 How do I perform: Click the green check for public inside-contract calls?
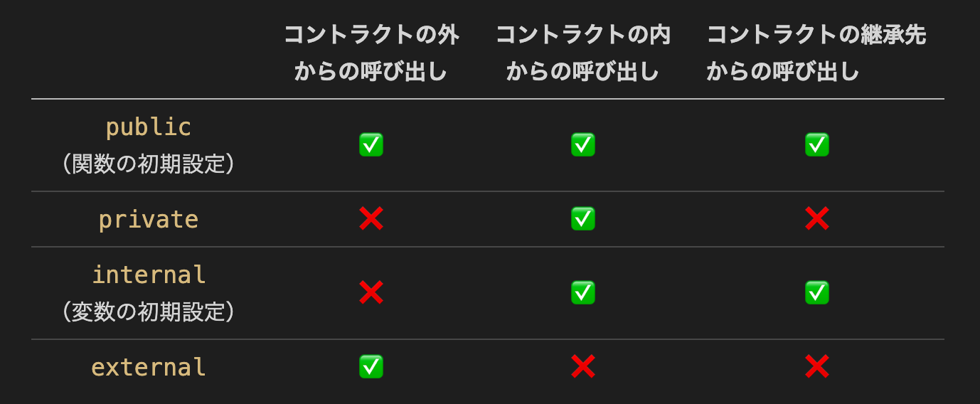pyautogui.click(x=583, y=144)
